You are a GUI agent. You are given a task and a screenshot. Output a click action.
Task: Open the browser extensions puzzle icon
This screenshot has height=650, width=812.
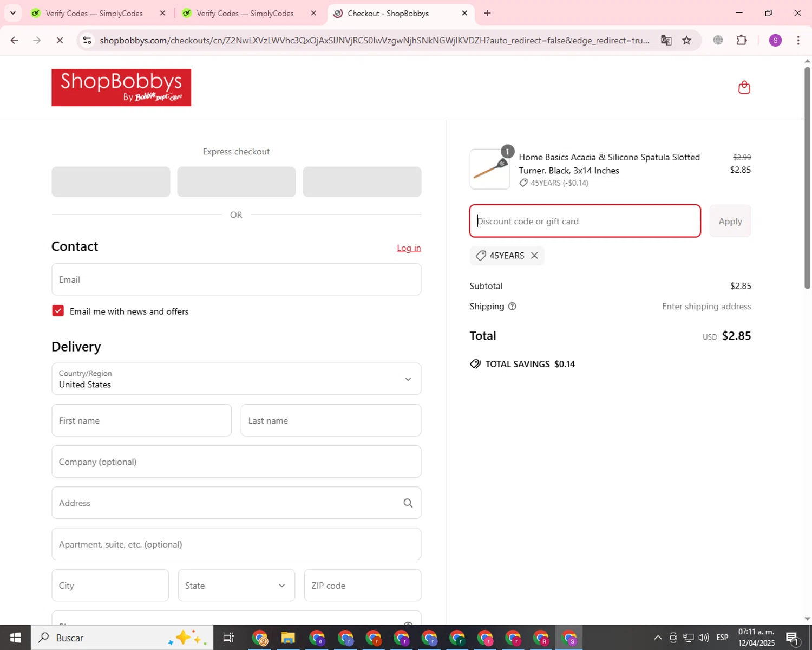742,40
